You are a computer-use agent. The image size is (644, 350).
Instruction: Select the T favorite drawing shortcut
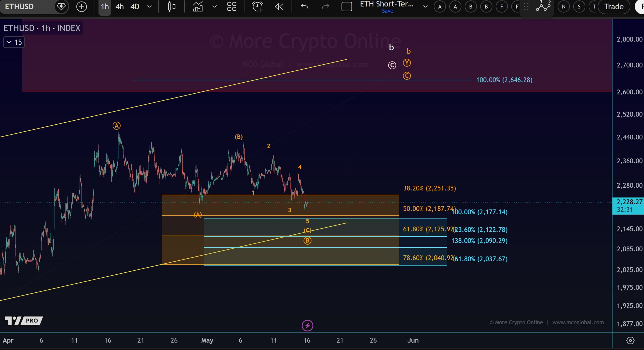(594, 7)
